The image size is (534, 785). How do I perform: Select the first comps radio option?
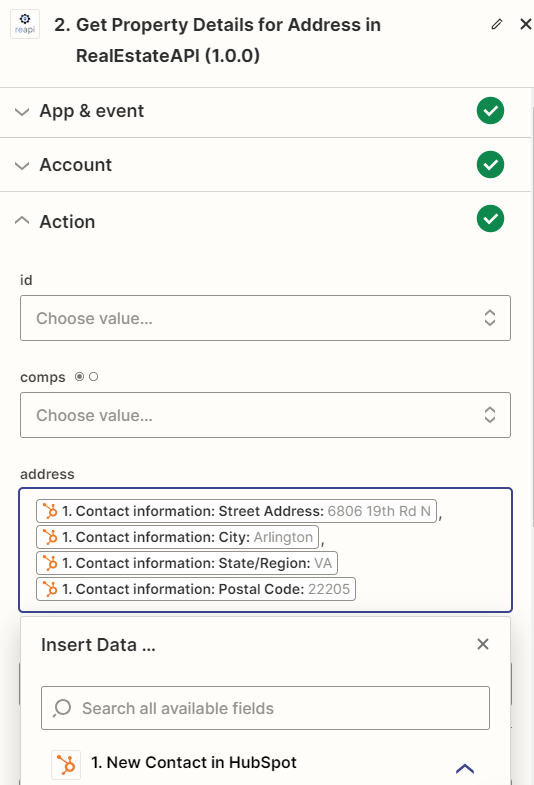(79, 376)
